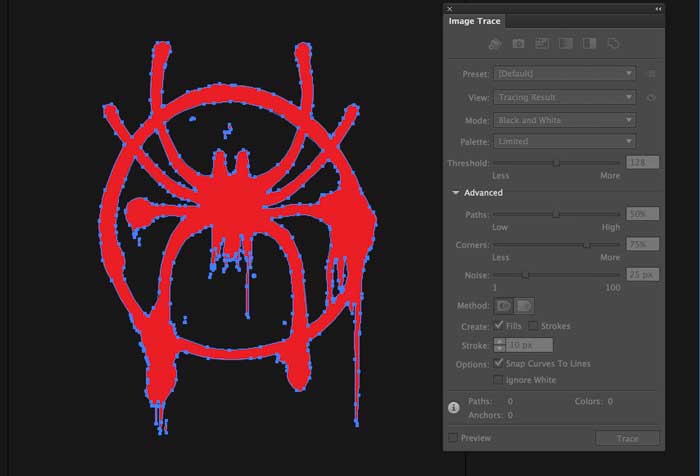
Task: Click the Paths percentage field
Action: pyautogui.click(x=643, y=214)
